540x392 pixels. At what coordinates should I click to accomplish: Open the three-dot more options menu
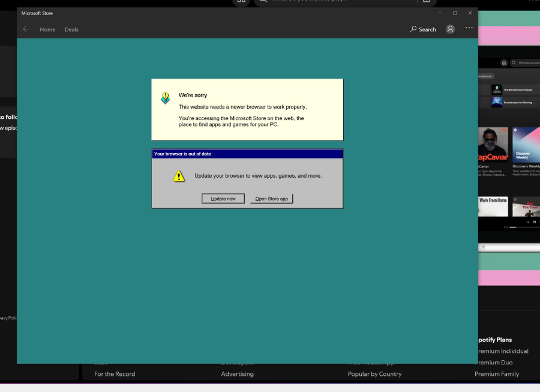pyautogui.click(x=469, y=28)
